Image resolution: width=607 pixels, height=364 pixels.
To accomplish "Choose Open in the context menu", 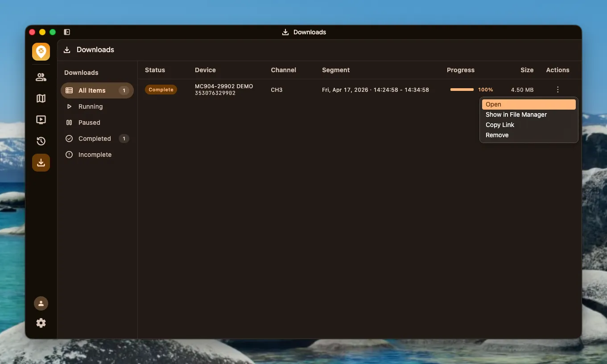I will click(x=529, y=104).
